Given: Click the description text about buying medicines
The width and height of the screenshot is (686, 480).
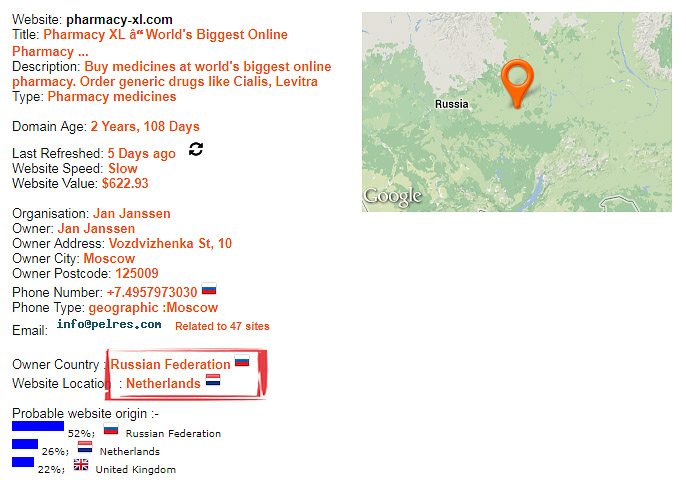Looking at the screenshot, I should (x=172, y=74).
